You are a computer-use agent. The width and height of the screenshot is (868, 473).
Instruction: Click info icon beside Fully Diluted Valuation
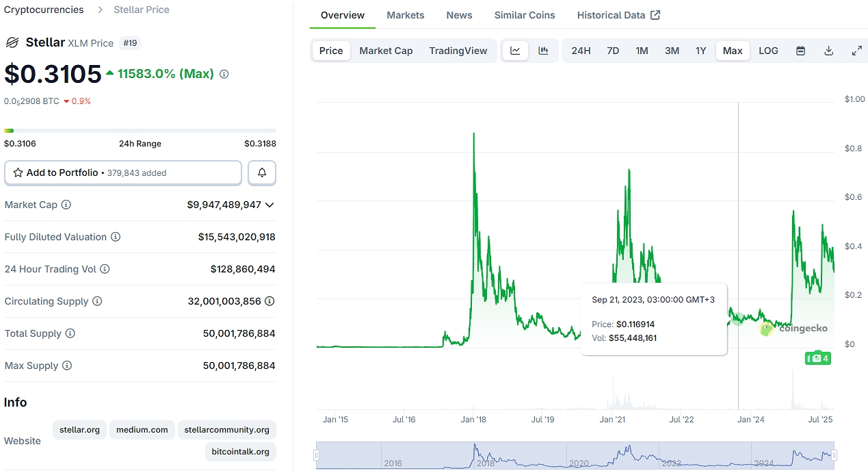[x=116, y=237]
